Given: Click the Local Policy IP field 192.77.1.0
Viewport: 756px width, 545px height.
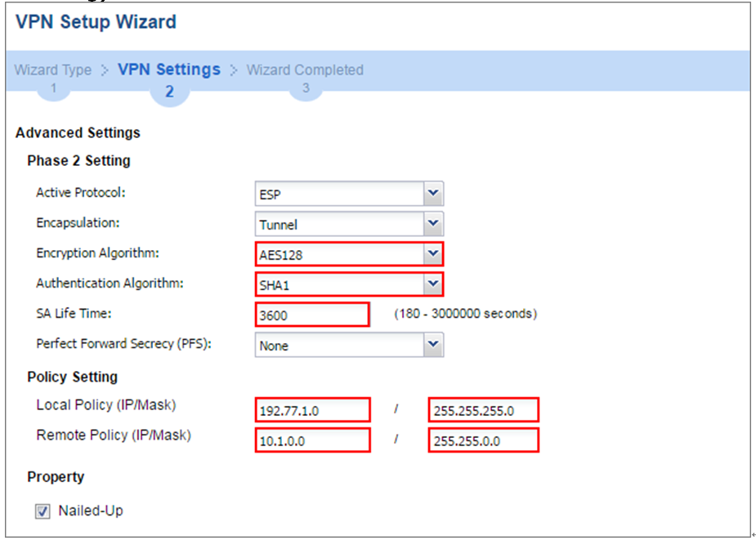Looking at the screenshot, I should (x=312, y=410).
